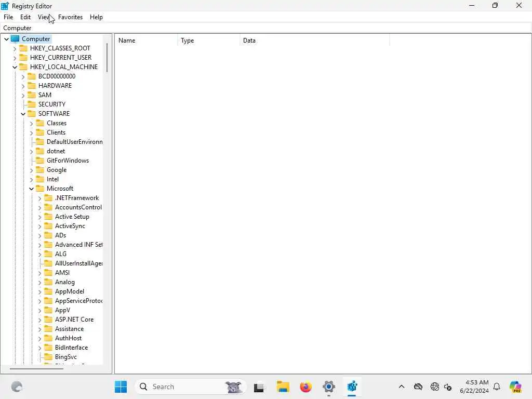Screen dimensions: 532x399
Task: Select the AllUserInstallAgent key
Action: (79, 263)
